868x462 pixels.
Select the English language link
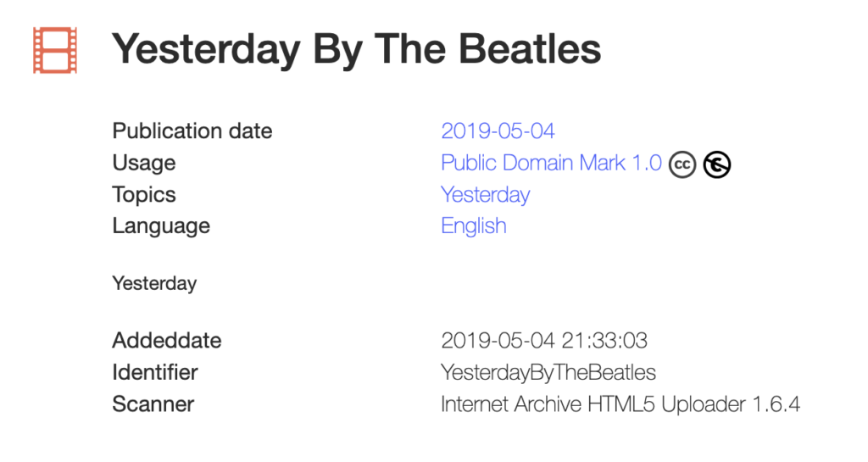click(474, 226)
